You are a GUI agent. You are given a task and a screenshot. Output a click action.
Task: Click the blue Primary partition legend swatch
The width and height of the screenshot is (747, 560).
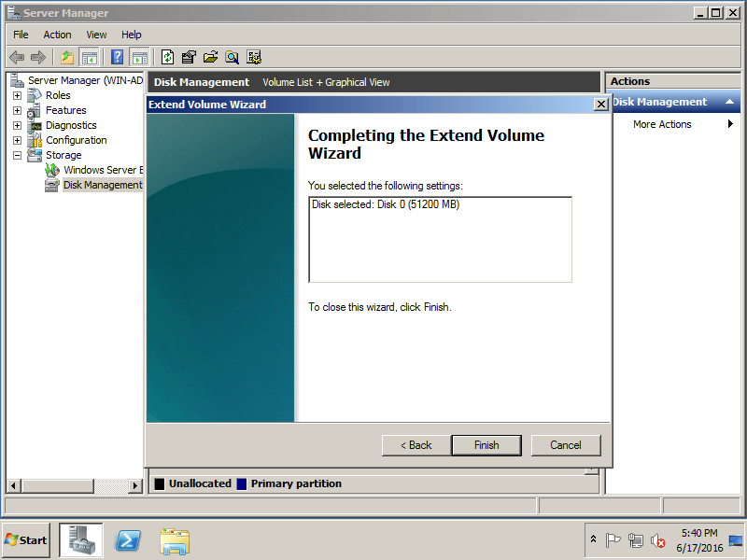tap(242, 483)
